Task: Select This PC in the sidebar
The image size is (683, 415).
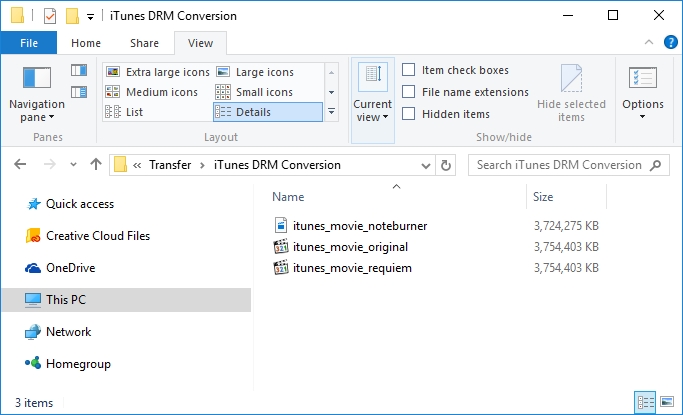Action: coord(126,300)
